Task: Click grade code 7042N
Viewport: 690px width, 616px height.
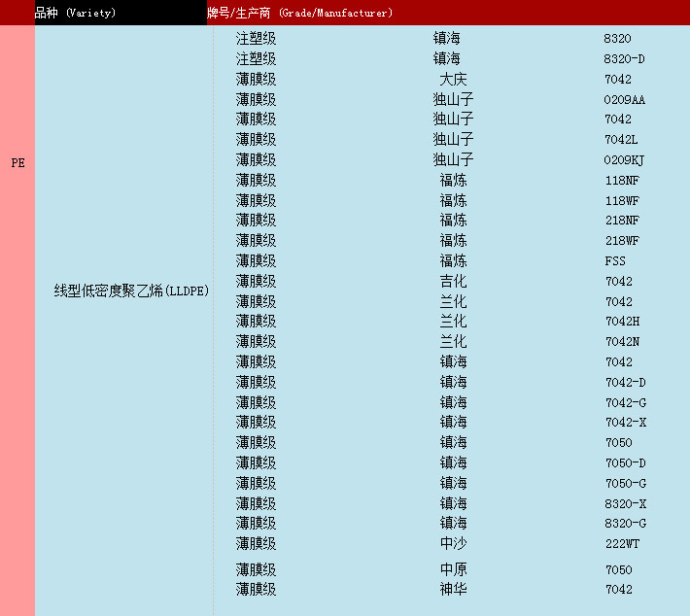Action: [x=622, y=342]
